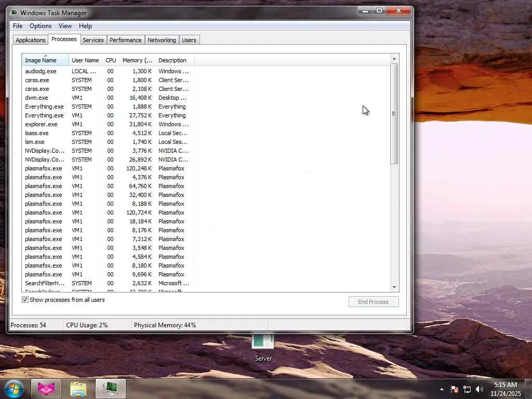Select plasmafox.exe using 120,248 K

[108, 168]
